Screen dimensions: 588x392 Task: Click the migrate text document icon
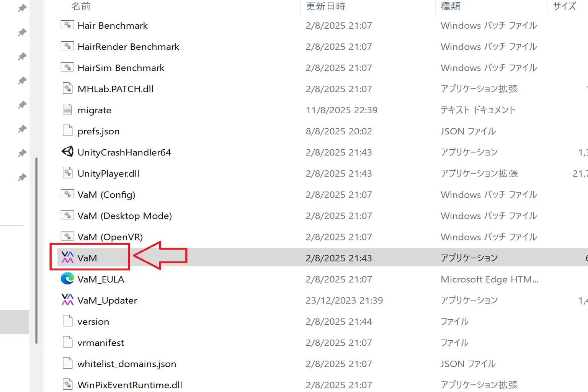67,109
